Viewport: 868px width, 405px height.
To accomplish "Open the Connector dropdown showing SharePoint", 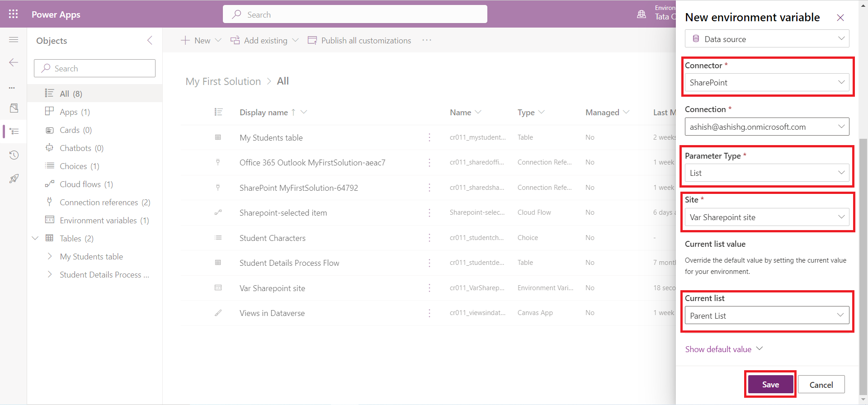I will [x=766, y=83].
